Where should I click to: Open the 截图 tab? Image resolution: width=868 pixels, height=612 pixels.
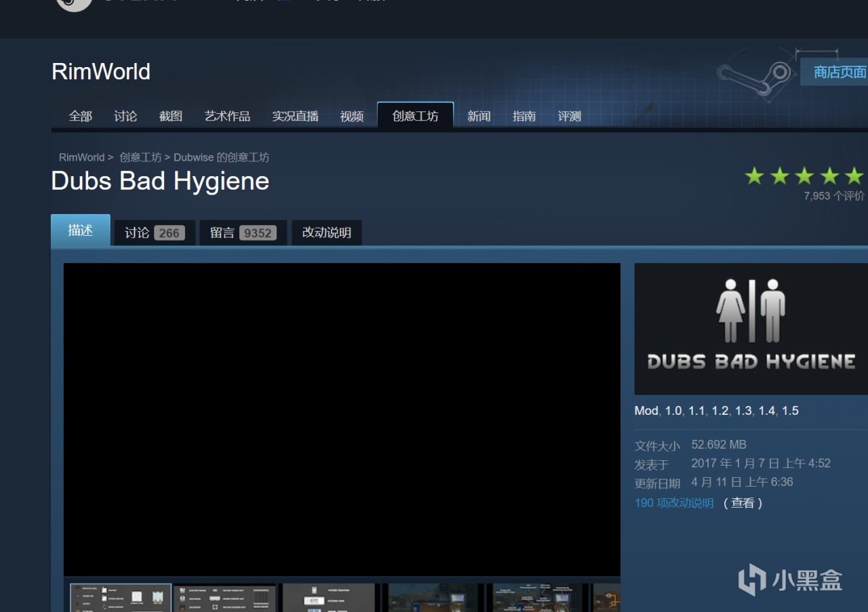[x=171, y=117]
